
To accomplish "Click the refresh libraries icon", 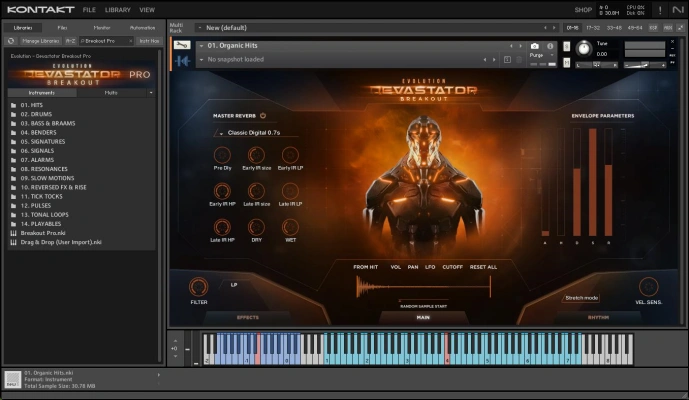I will 11,41.
